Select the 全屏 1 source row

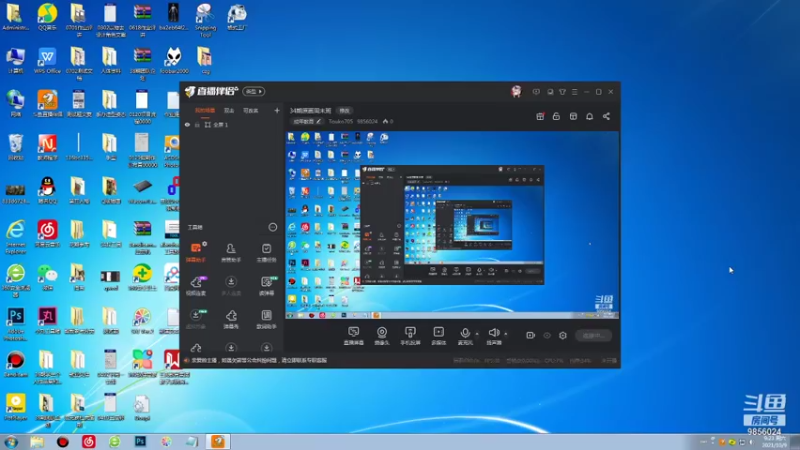(232, 124)
